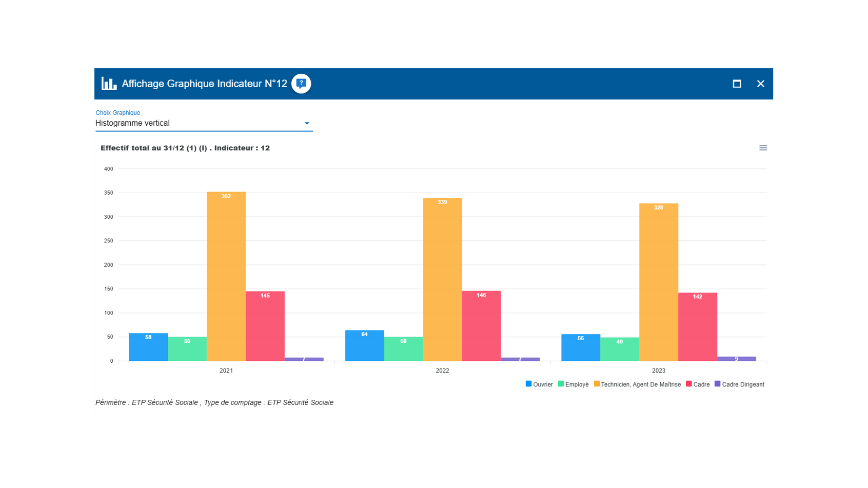Viewport: 868px width, 488px height.
Task: Close the Affichage Graphique Indicateur dialog
Action: click(760, 84)
